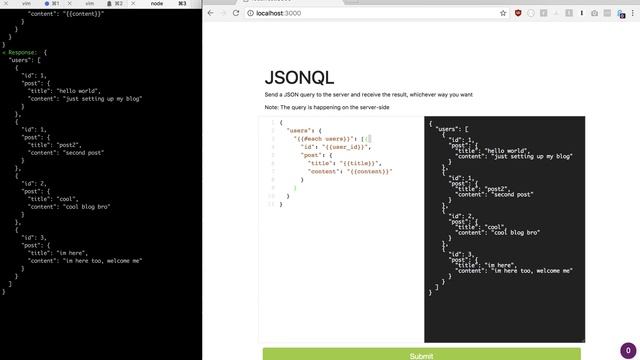Image resolution: width=640 pixels, height=360 pixels.
Task: Go back in the browser
Action: 211,13
